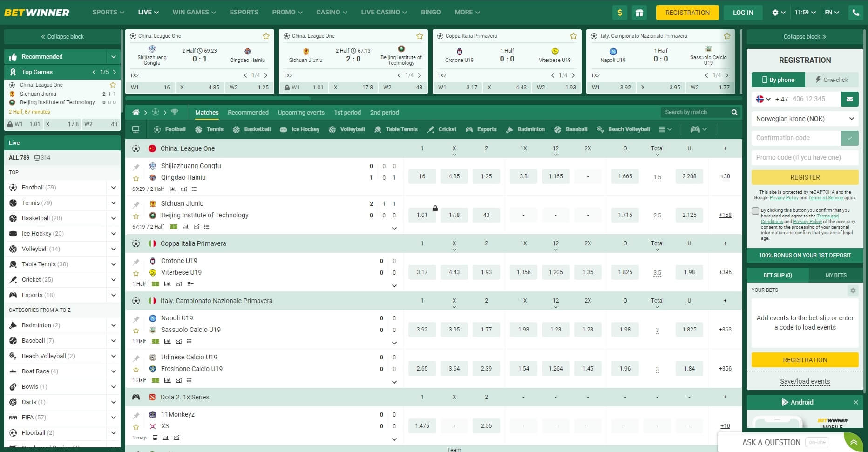This screenshot has height=452, width=868.
Task: Click the gift promotions icon in header
Action: [x=639, y=13]
